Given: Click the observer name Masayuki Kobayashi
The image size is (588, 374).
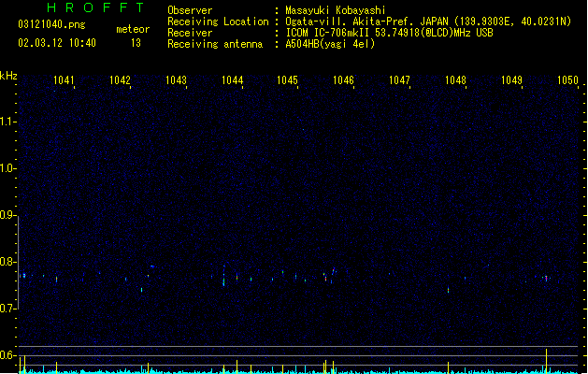Looking at the screenshot, I should [x=336, y=10].
